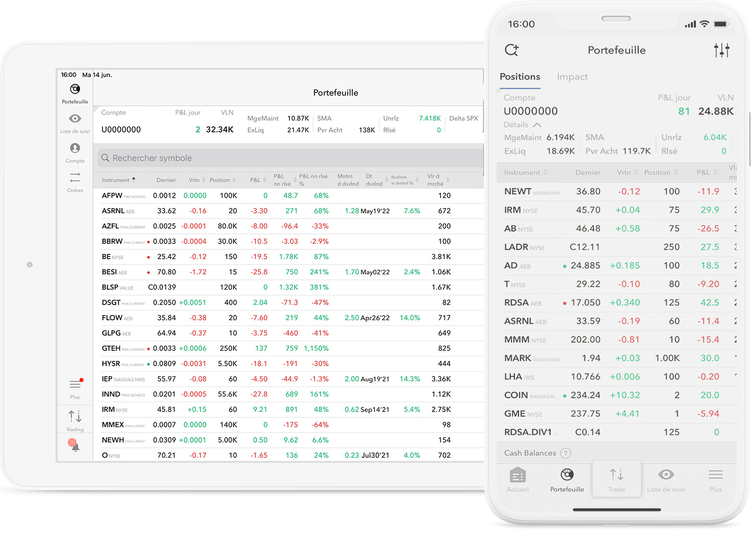Click Unrlz value 7.418K on tablet

tap(430, 118)
